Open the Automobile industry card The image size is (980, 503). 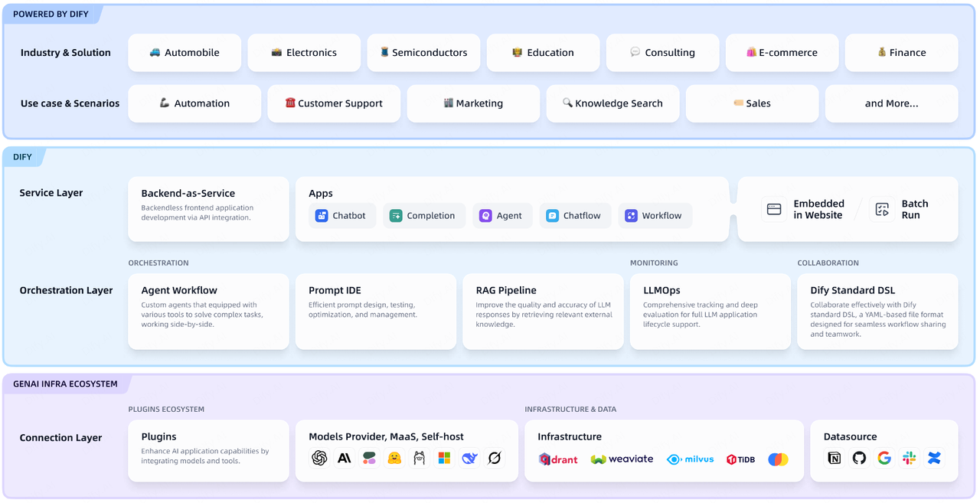click(x=185, y=53)
